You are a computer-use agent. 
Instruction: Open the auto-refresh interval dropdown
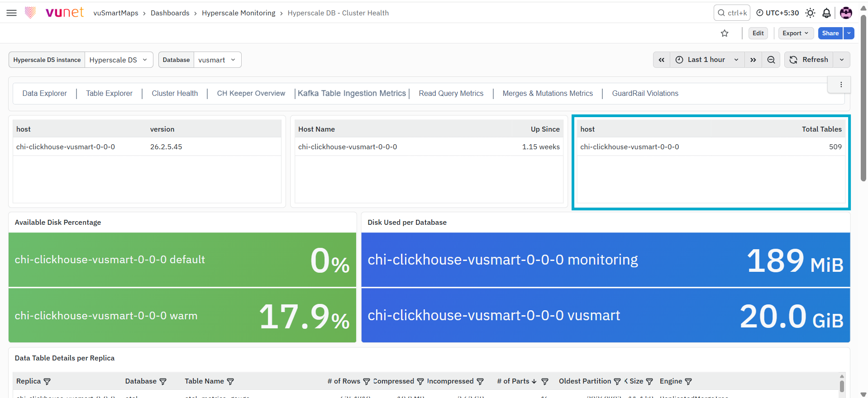coord(841,60)
